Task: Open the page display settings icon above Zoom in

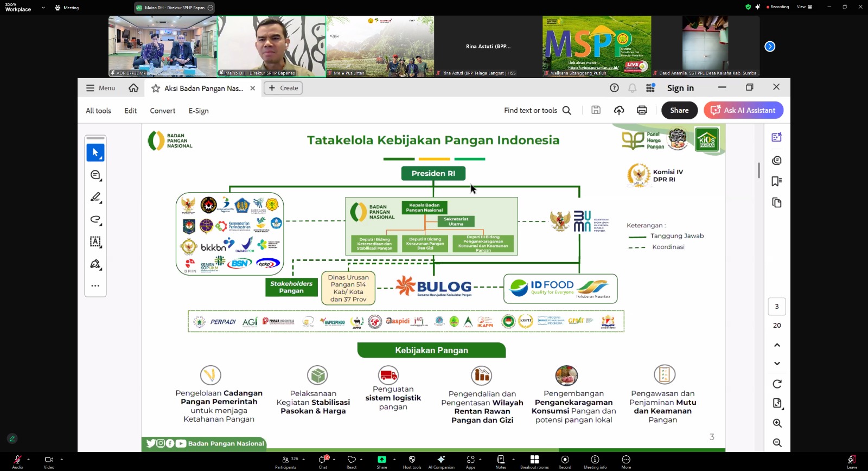Action: (777, 403)
